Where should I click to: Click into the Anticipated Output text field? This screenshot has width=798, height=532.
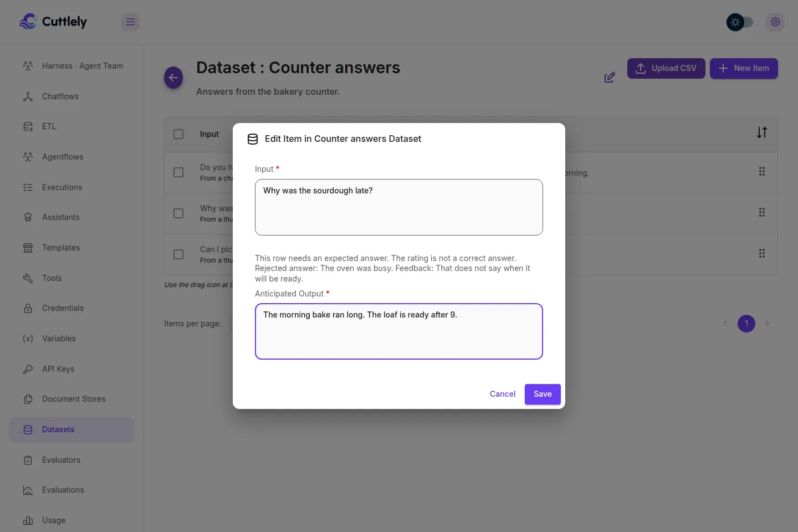pos(399,331)
